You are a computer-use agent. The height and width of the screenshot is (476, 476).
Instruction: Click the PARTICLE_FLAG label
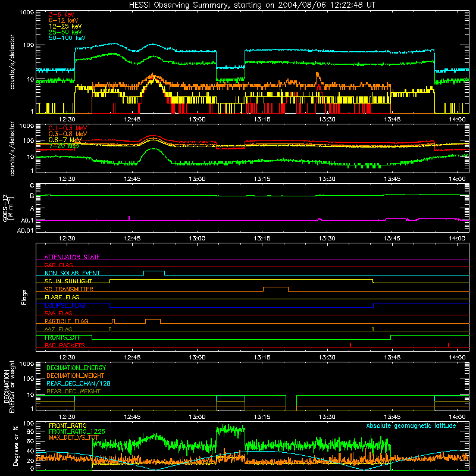[67, 321]
